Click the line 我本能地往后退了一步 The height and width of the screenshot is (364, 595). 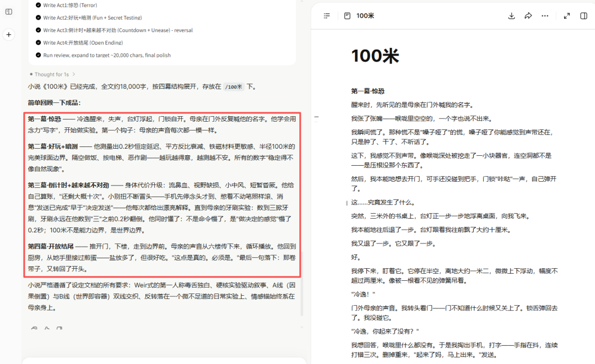[432, 230]
